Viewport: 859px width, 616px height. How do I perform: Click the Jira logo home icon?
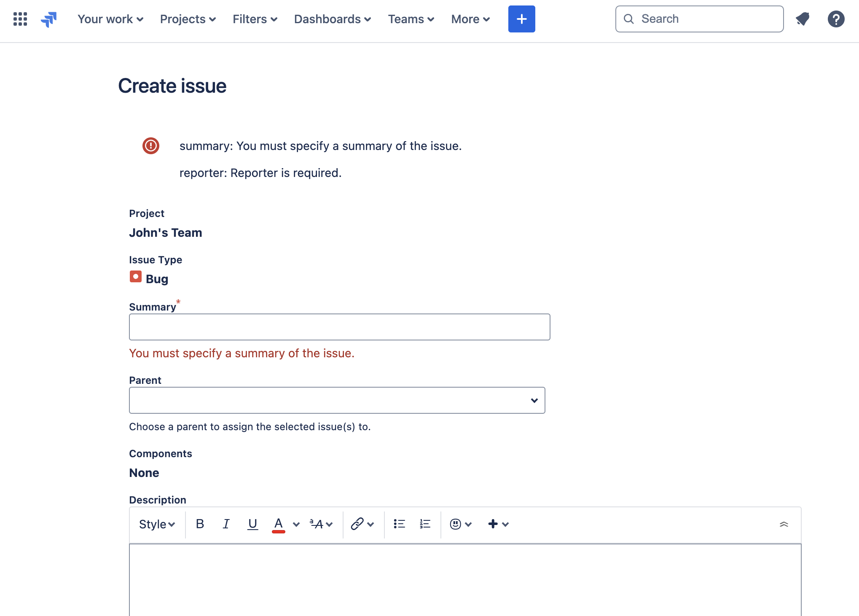[49, 19]
